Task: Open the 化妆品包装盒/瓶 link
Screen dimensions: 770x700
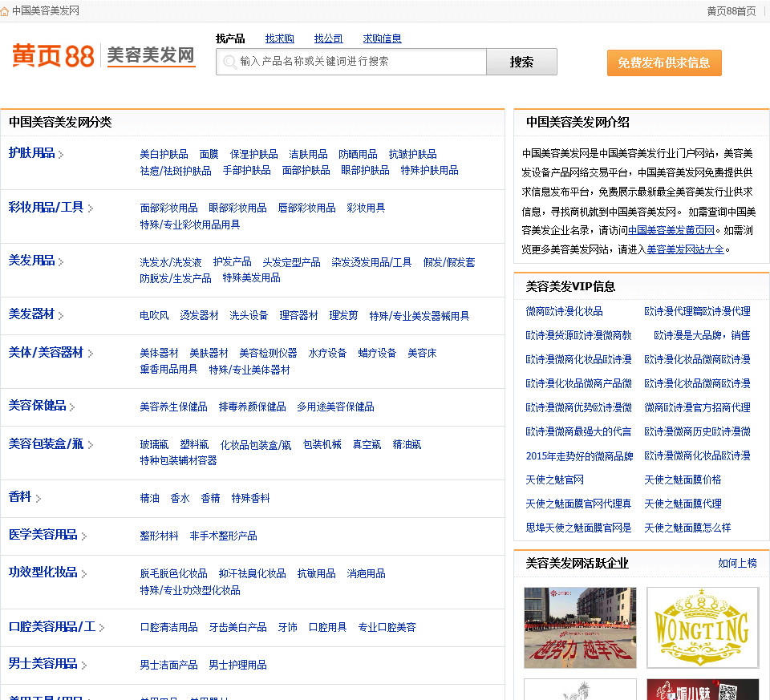Action: (255, 445)
